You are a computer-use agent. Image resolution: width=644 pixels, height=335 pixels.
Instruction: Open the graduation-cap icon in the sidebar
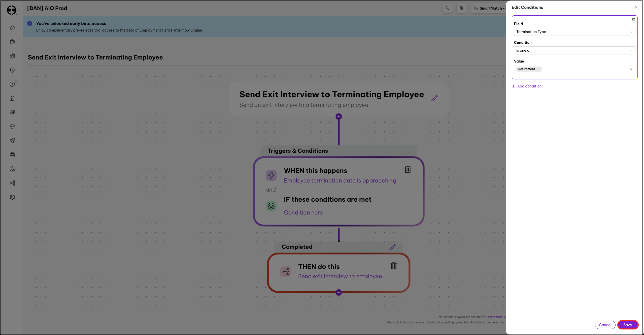pyautogui.click(x=12, y=127)
